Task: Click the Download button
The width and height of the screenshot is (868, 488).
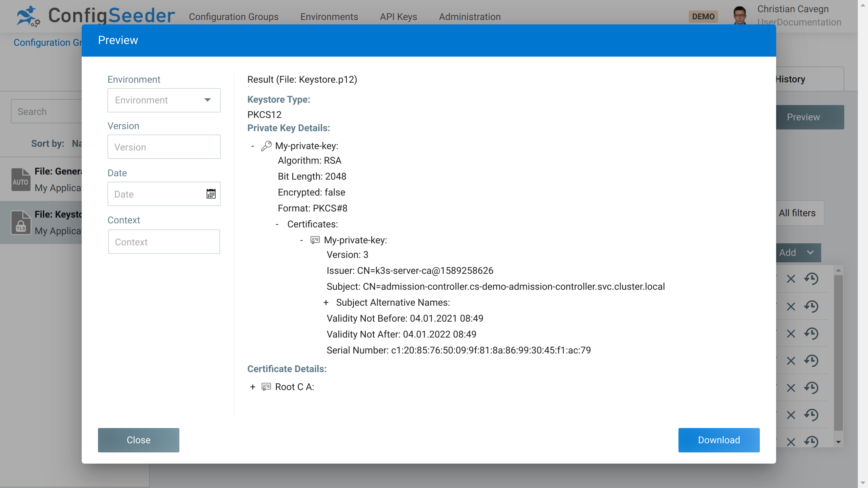Action: click(x=719, y=440)
